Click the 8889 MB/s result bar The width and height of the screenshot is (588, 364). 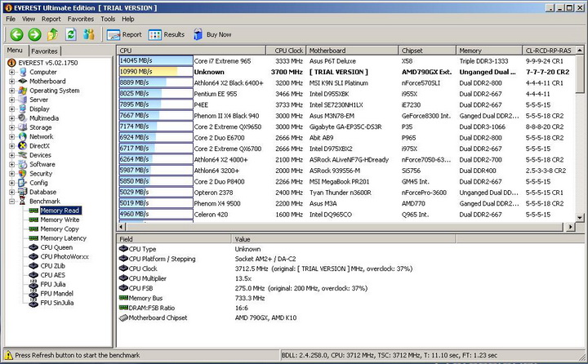(x=156, y=82)
